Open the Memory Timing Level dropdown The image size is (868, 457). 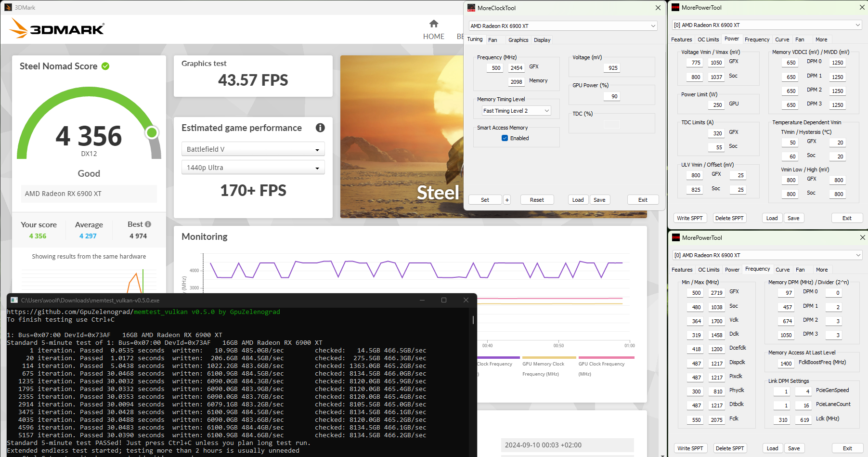coord(516,111)
